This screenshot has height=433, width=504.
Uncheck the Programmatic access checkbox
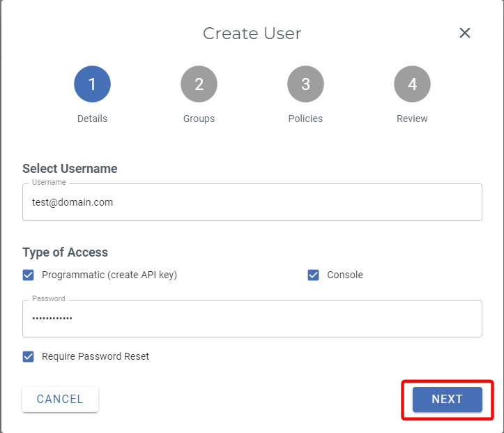tap(29, 275)
